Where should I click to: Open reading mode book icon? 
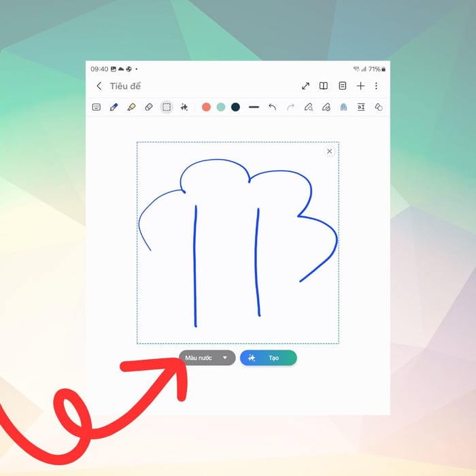click(324, 86)
